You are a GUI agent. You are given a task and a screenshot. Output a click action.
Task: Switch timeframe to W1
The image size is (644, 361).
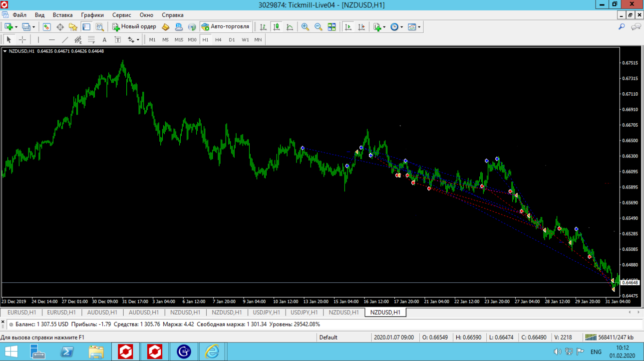245,39
